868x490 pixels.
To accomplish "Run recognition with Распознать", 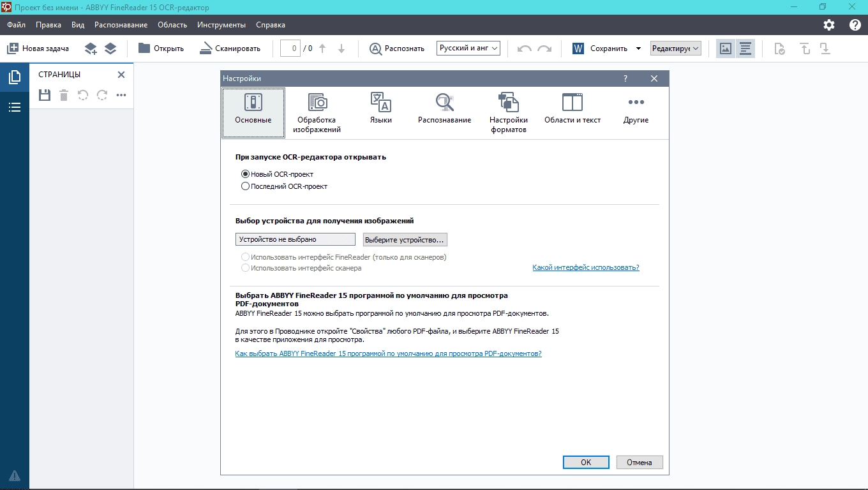I will pos(396,48).
